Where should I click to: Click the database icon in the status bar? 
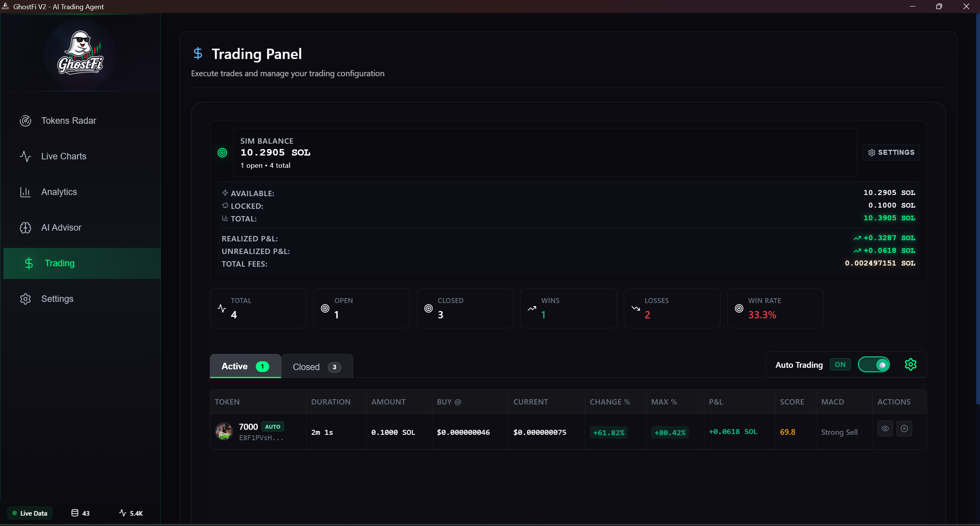coord(75,513)
